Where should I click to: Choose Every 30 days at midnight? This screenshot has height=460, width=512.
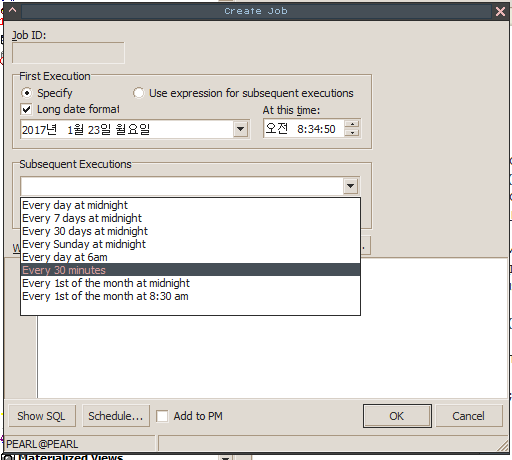tap(190, 231)
